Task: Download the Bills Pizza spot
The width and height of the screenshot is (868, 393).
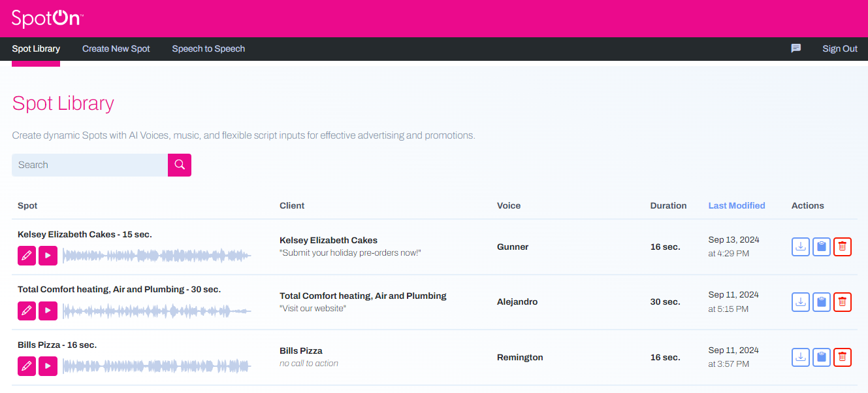Action: [801, 357]
